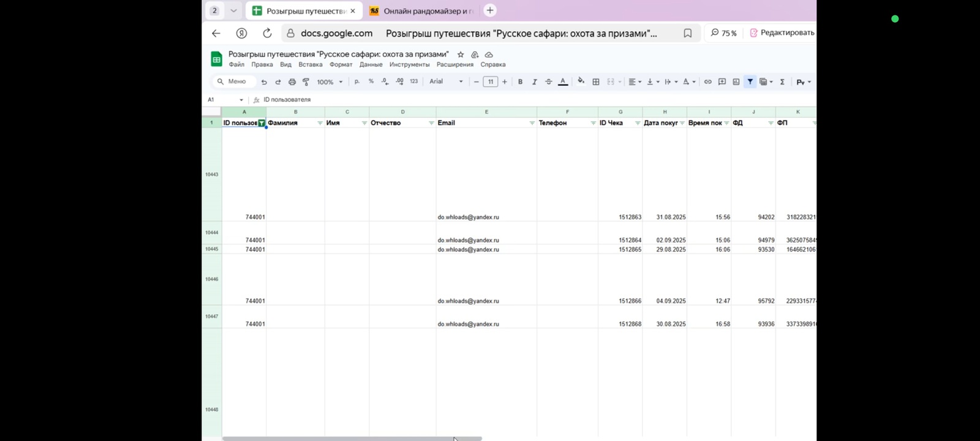Toggle the filter funnel button in toolbar

pos(750,81)
